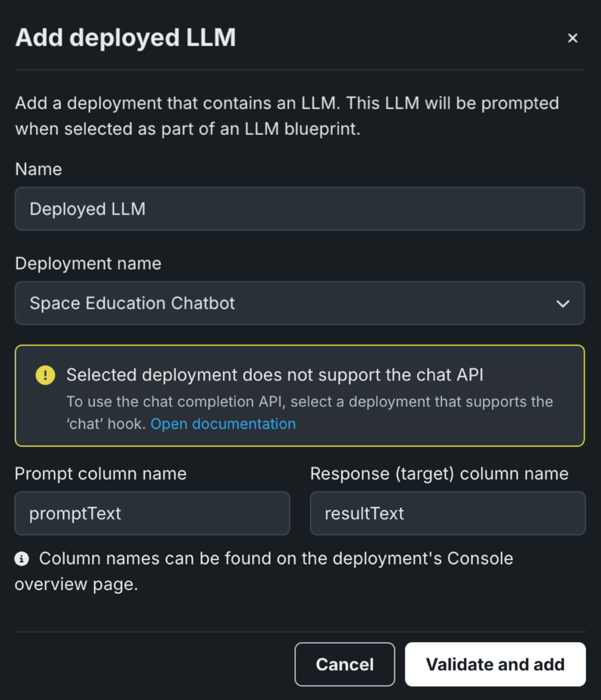Image resolution: width=601 pixels, height=700 pixels.
Task: Click the Name field containing Deployed LLM
Action: click(x=300, y=209)
